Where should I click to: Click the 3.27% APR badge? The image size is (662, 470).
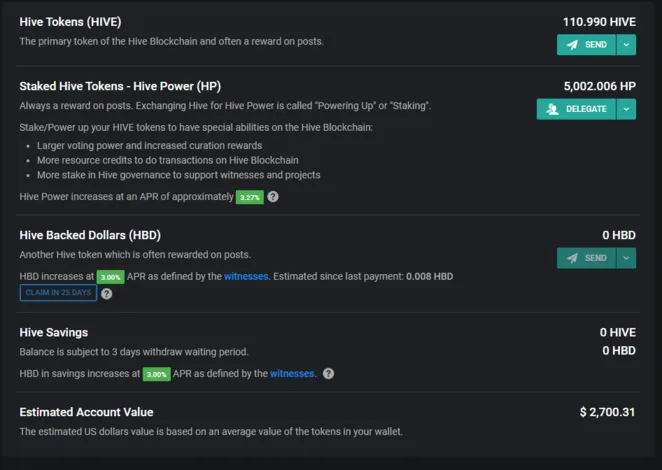pyautogui.click(x=250, y=197)
